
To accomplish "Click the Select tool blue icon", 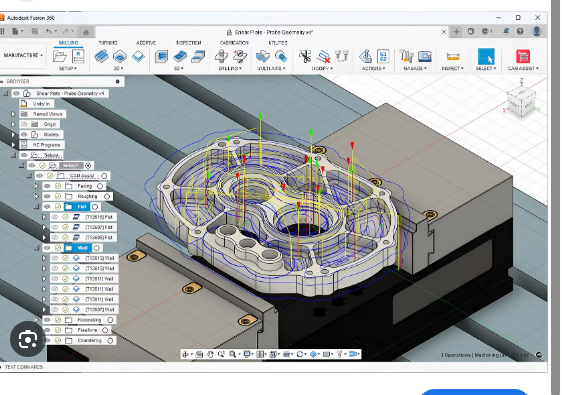I will (x=486, y=56).
